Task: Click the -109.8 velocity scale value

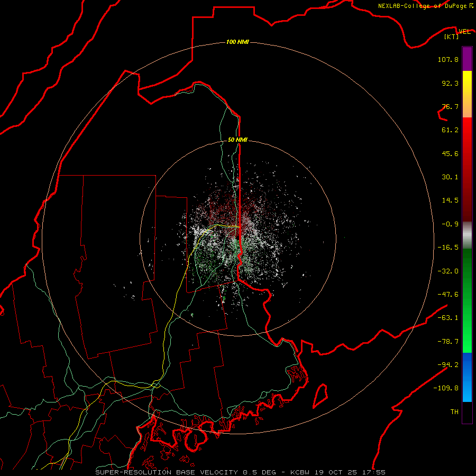Action: click(446, 388)
